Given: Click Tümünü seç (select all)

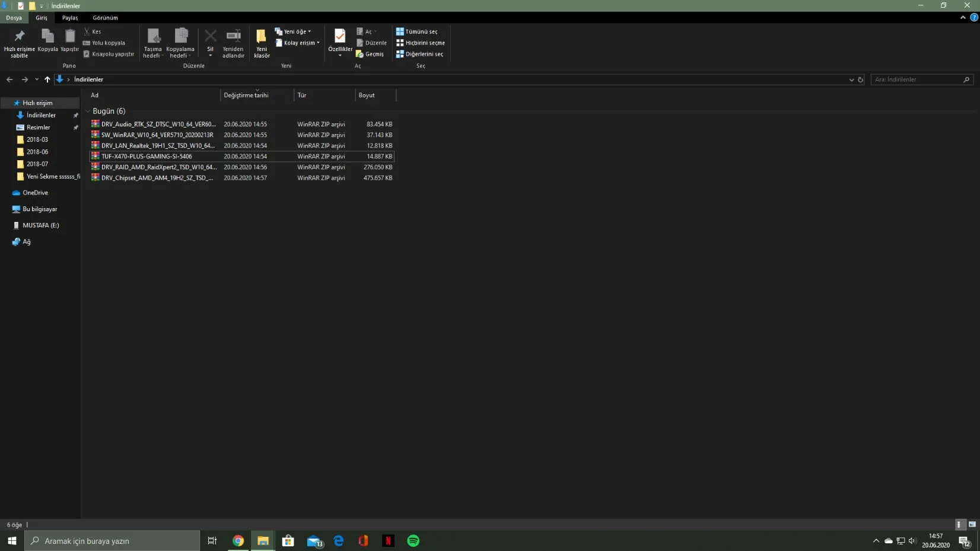Looking at the screenshot, I should coord(416,31).
